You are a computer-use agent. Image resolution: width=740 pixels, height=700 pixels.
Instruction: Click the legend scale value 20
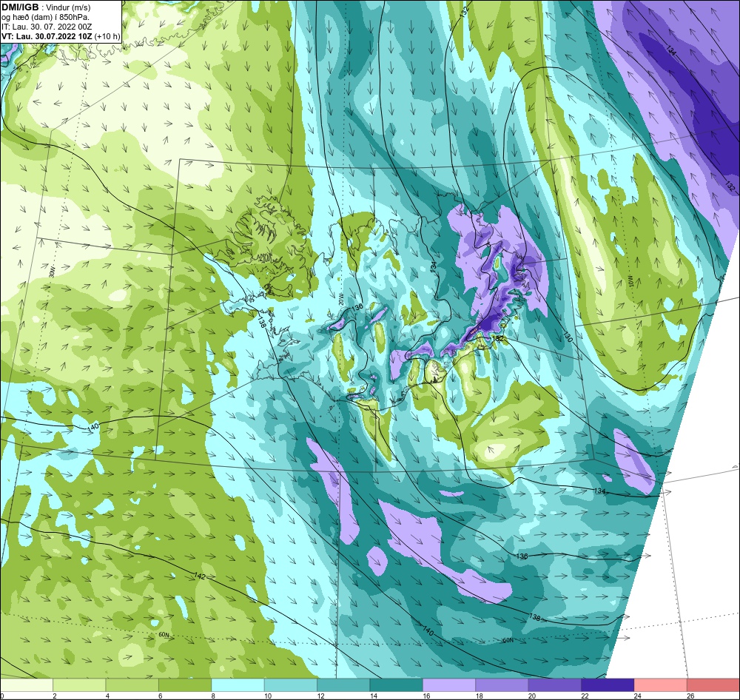(x=532, y=696)
